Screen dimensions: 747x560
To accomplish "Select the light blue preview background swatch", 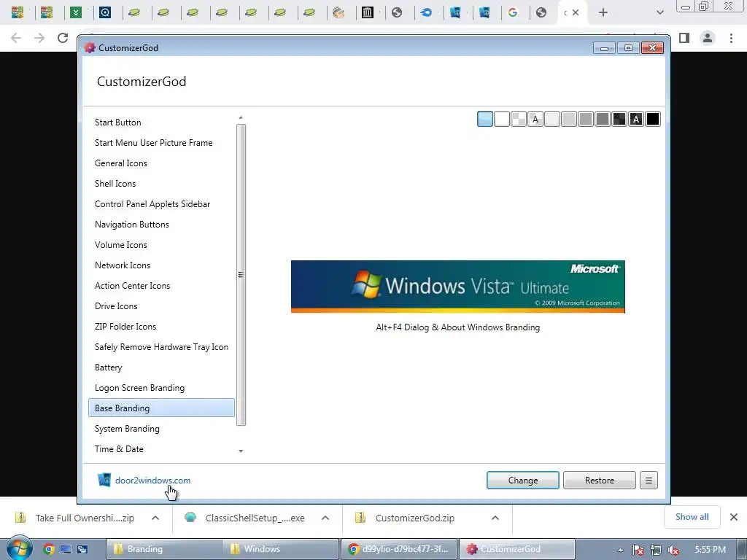I will pyautogui.click(x=485, y=119).
